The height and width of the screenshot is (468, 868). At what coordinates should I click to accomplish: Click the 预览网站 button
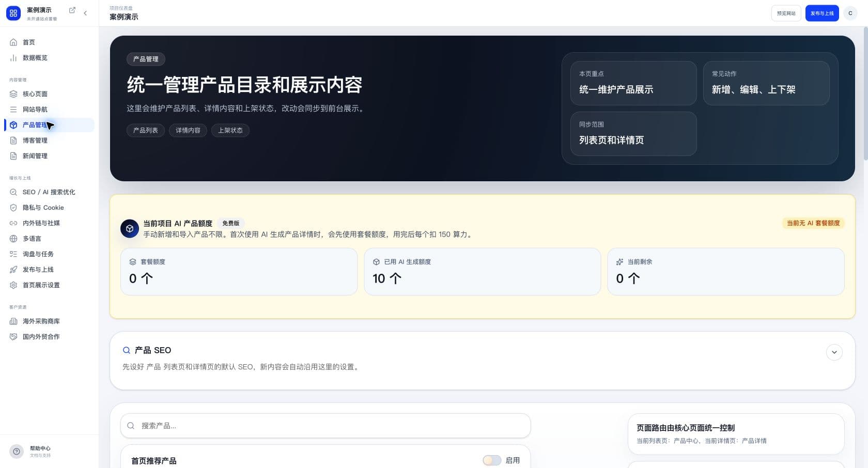click(786, 13)
